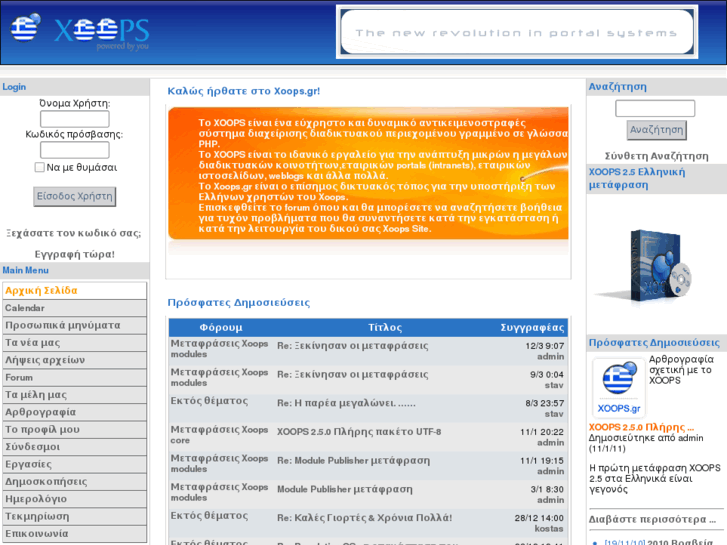
Task: Open 'Module Publisher μετάφραση' topic dated 3/1
Action: pyautogui.click(x=344, y=489)
